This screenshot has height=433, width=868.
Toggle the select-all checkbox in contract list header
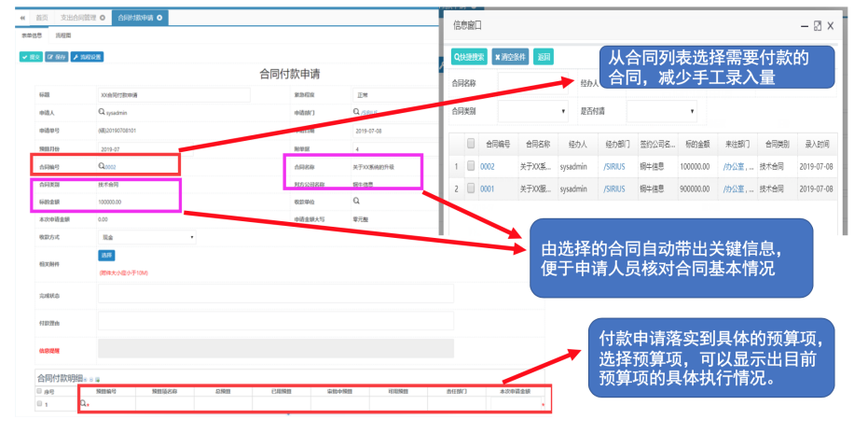coord(471,144)
